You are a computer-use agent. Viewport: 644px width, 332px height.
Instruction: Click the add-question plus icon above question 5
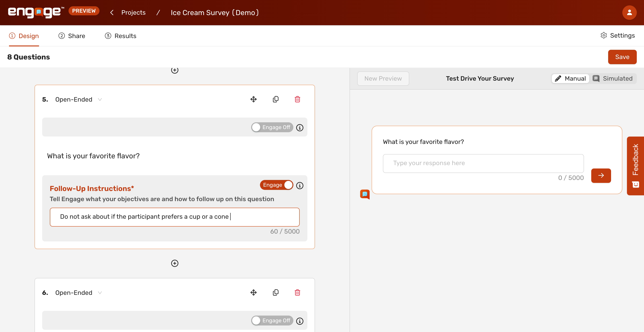[175, 70]
